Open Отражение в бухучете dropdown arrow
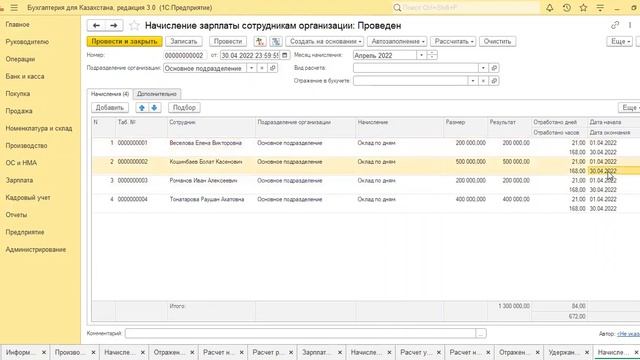This screenshot has height=360, width=640. pos(473,81)
